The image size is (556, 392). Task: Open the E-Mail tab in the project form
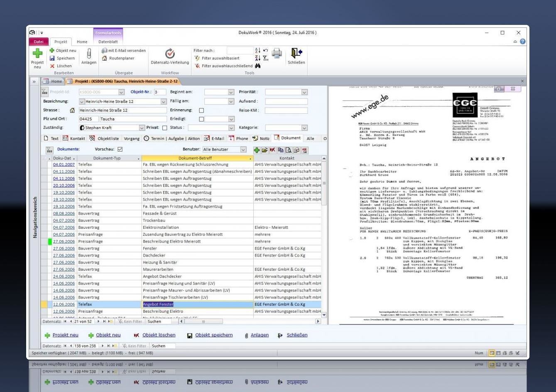214,138
